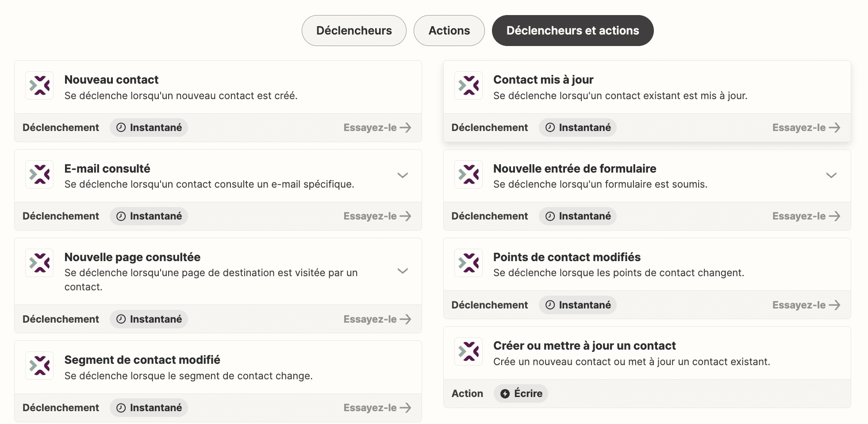Click the Créer ou mettre à jour un contact icon
Screen dimensions: 868x424
[468, 351]
